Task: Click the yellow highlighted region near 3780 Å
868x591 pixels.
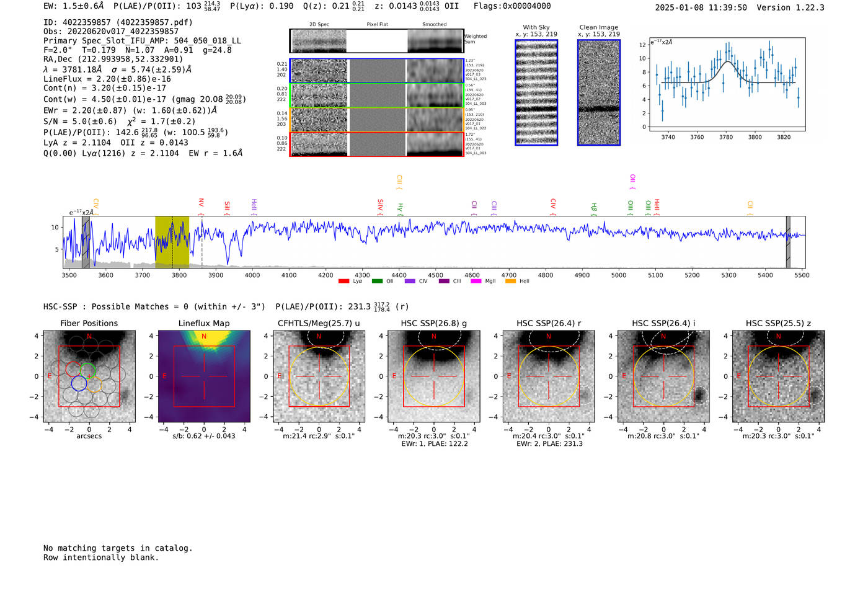Action: coord(172,242)
